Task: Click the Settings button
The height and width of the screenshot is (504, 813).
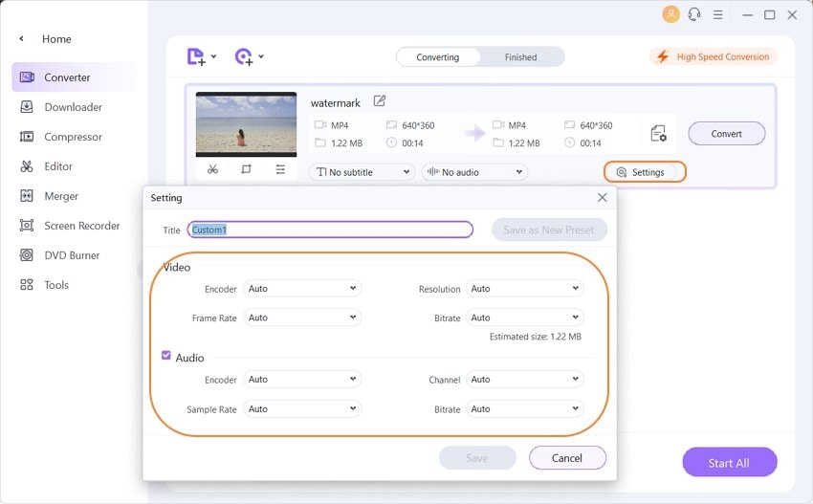Action: [645, 172]
